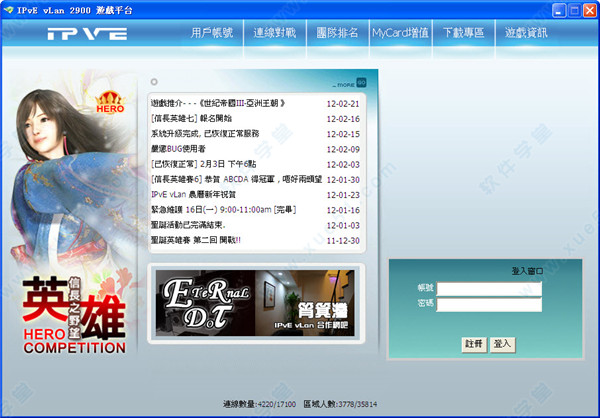The width and height of the screenshot is (600, 418).
Task: Maximize the IPvE vLan window
Action: coord(574,10)
